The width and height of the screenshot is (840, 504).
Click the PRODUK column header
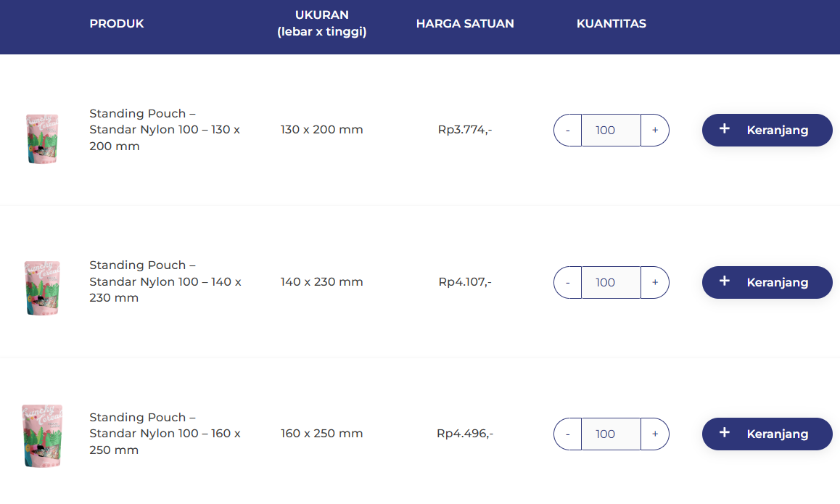coord(117,24)
